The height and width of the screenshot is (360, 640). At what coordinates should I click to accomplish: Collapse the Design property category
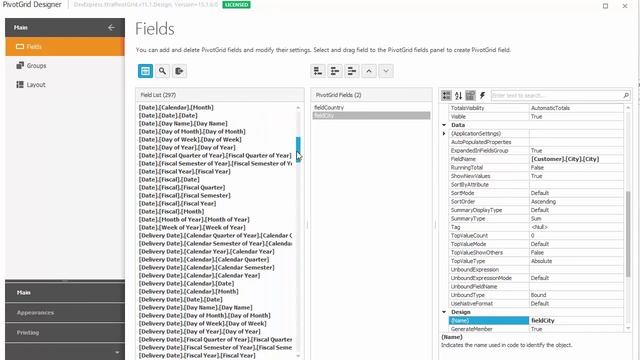[444, 312]
